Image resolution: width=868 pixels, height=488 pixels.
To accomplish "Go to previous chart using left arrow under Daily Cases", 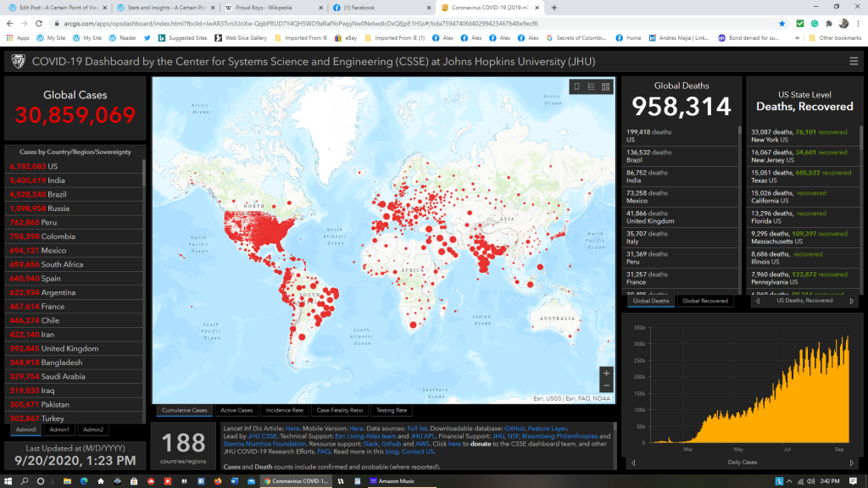I will click(632, 463).
